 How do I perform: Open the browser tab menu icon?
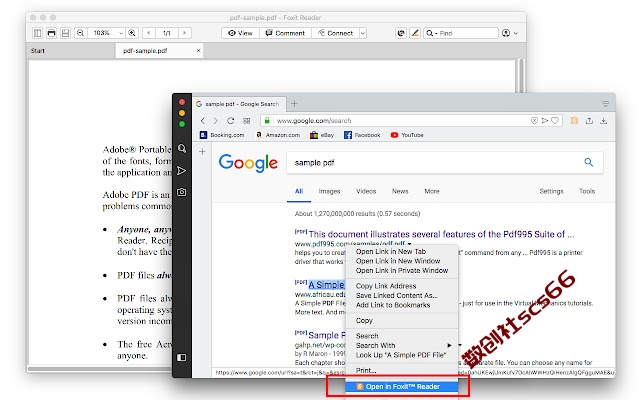point(606,104)
